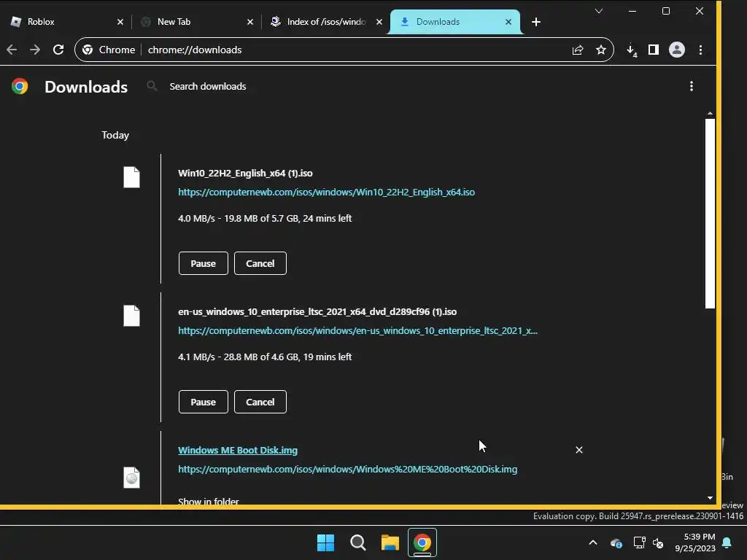Show Windows ME Boot Disk in folder
The image size is (747, 560).
click(x=208, y=501)
